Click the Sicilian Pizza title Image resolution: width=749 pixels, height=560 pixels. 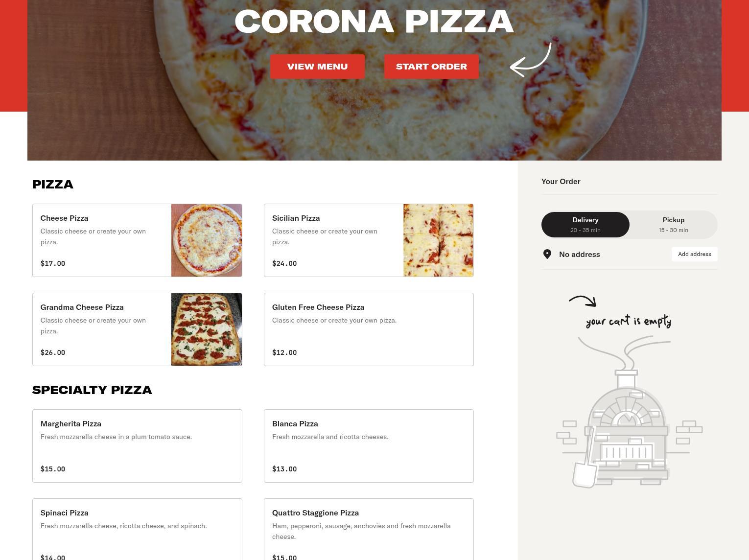[x=296, y=218]
